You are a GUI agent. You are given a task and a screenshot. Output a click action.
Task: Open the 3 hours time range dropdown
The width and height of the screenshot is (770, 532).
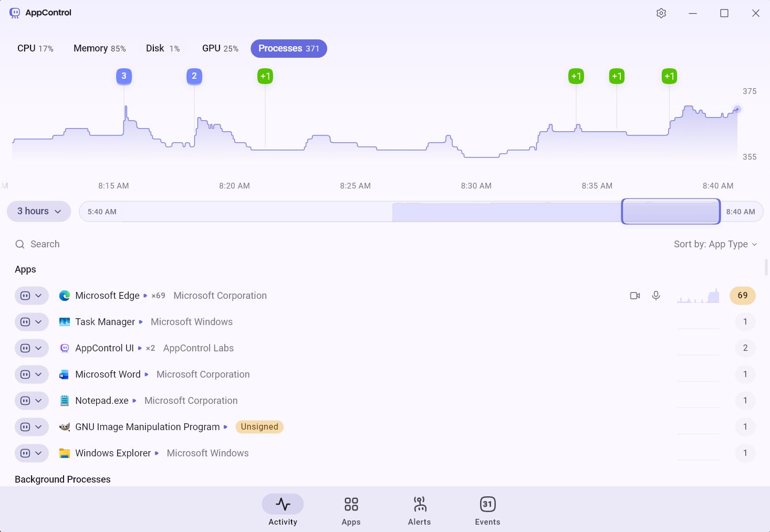(x=38, y=211)
